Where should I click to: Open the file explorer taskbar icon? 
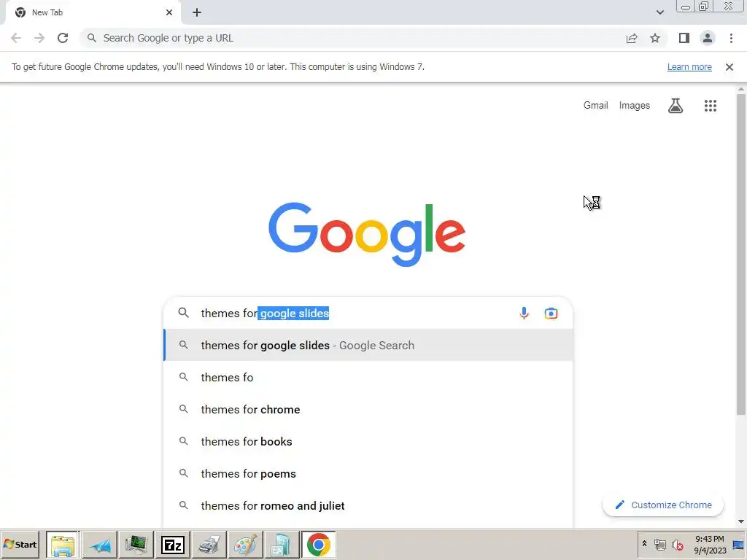click(63, 544)
